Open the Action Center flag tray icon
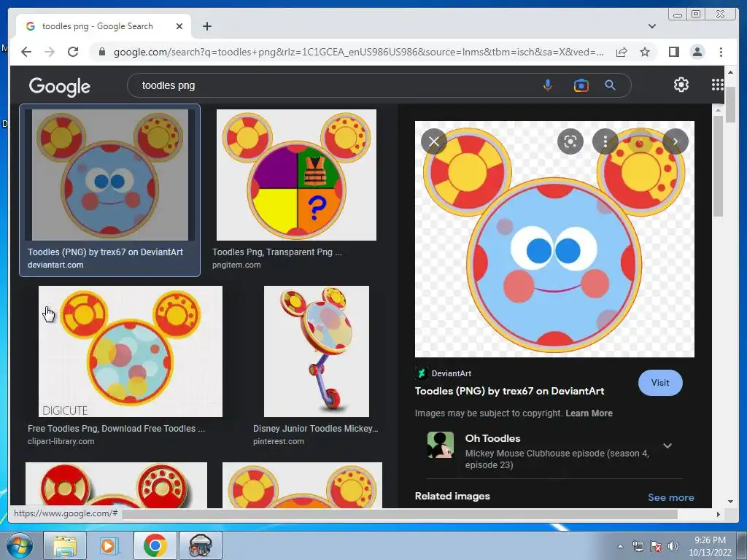The image size is (747, 560). point(656,546)
